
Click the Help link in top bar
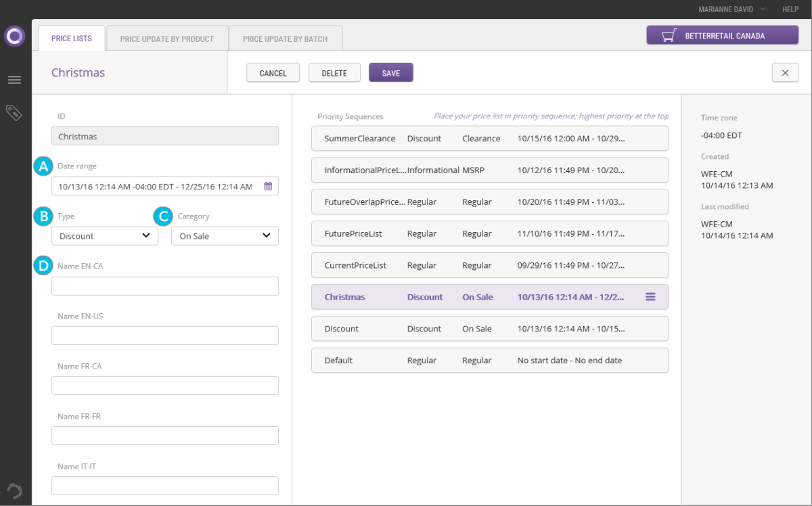click(x=790, y=9)
